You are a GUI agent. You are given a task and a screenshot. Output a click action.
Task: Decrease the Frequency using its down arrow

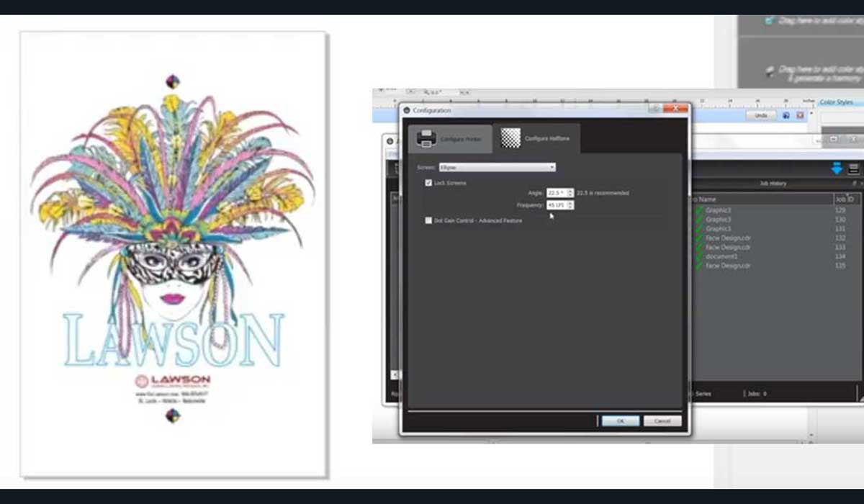point(569,207)
